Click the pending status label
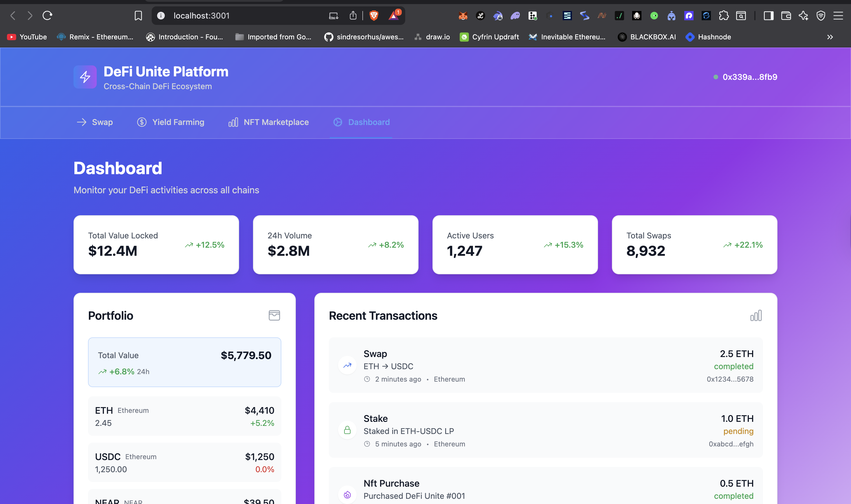851x504 pixels. (x=738, y=431)
